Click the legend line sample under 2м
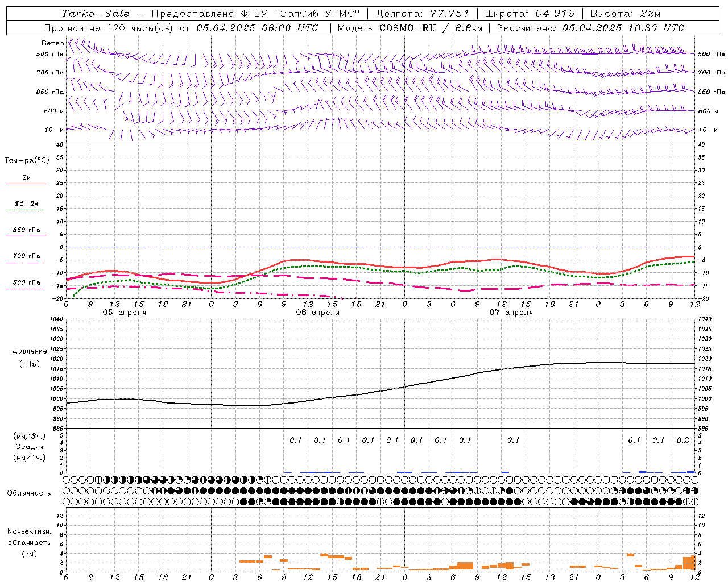The image size is (728, 582). point(26,184)
